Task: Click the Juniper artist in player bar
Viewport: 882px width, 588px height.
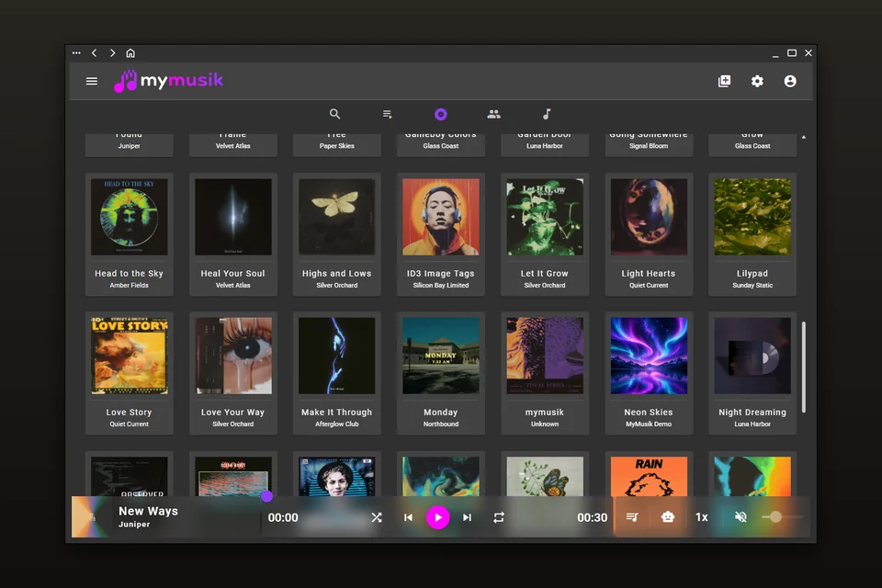Action: coord(134,525)
